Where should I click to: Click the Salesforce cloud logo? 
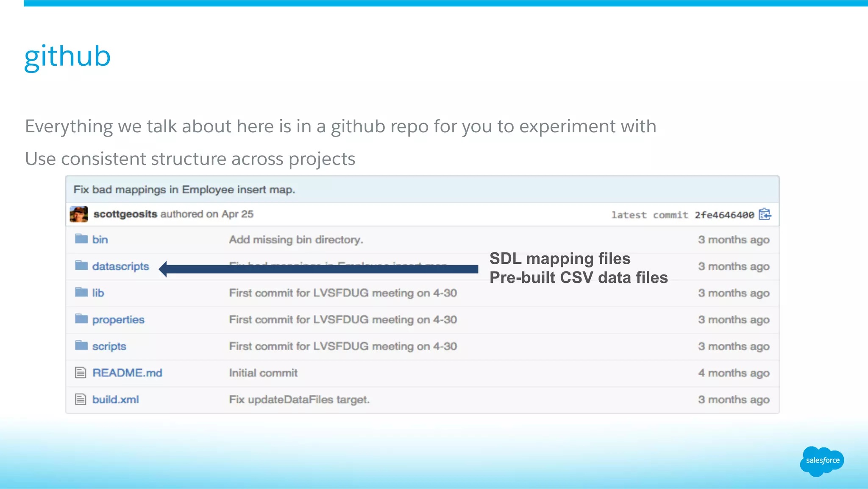[822, 461]
